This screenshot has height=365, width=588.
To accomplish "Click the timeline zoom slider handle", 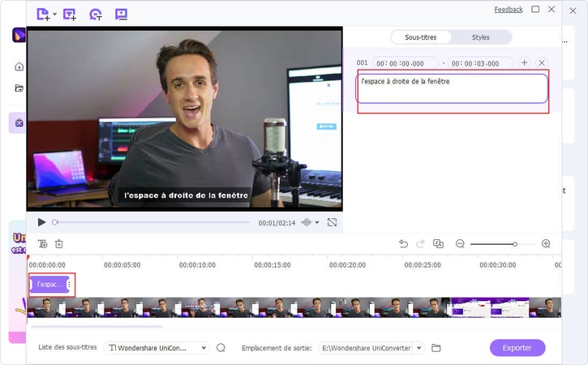I will pyautogui.click(x=515, y=244).
